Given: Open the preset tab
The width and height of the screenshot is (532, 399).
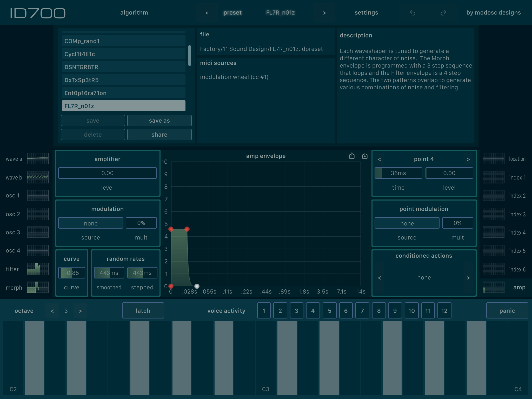Looking at the screenshot, I should click(232, 12).
